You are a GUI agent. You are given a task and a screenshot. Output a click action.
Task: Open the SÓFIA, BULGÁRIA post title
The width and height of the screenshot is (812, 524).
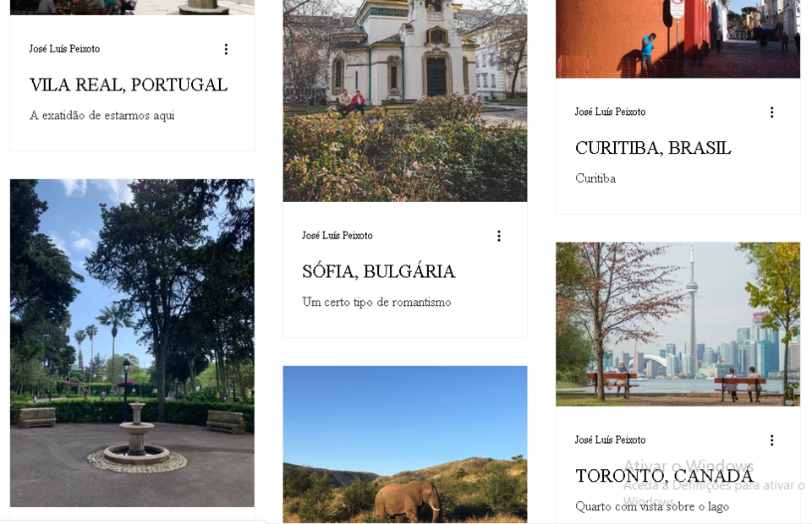pyautogui.click(x=379, y=271)
